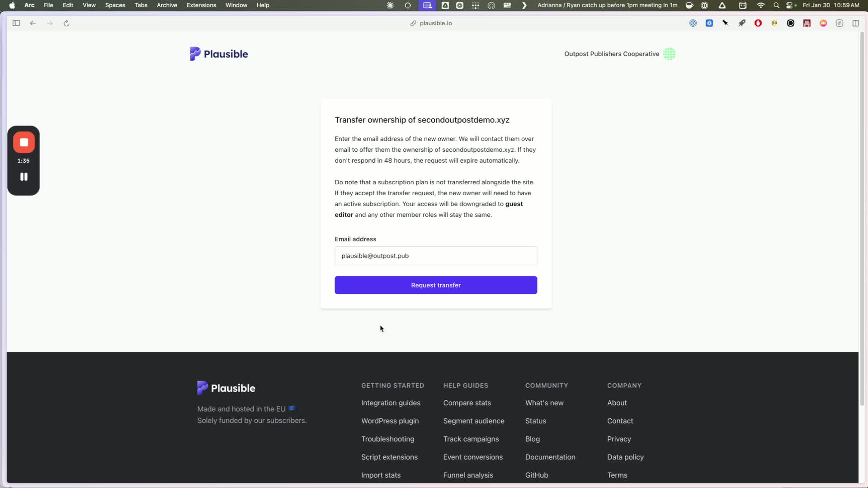868x488 pixels.
Task: Open the Event conversions help guide
Action: [x=473, y=457]
